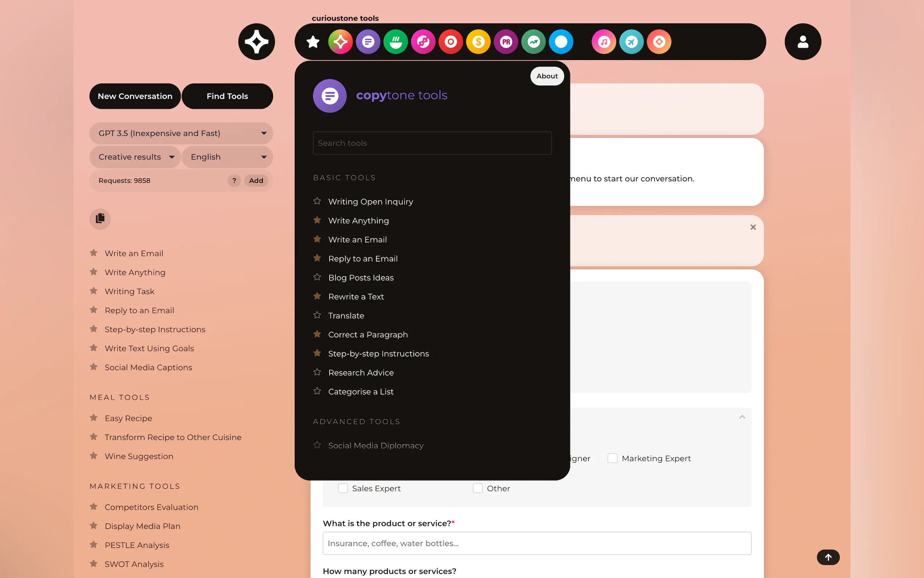The height and width of the screenshot is (578, 924).
Task: Click the pink music note tools icon
Action: tap(604, 41)
